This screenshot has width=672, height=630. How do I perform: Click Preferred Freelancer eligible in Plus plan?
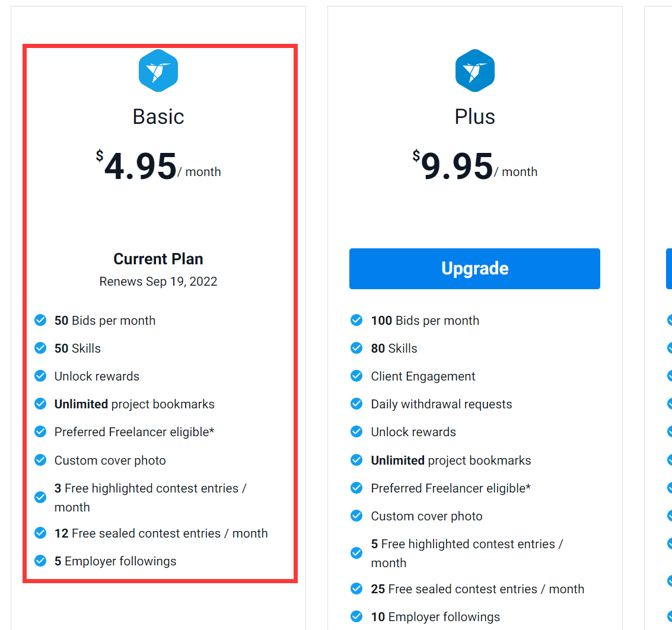(x=451, y=488)
